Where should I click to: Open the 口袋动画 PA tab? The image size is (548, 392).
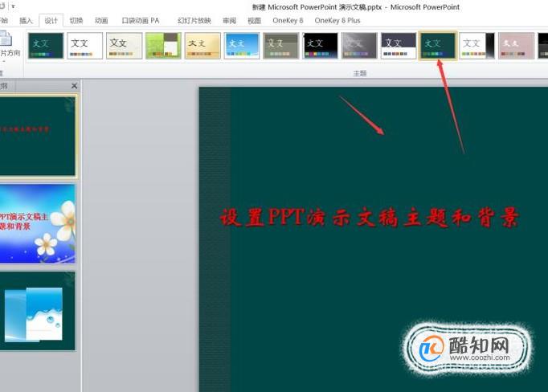click(x=141, y=21)
